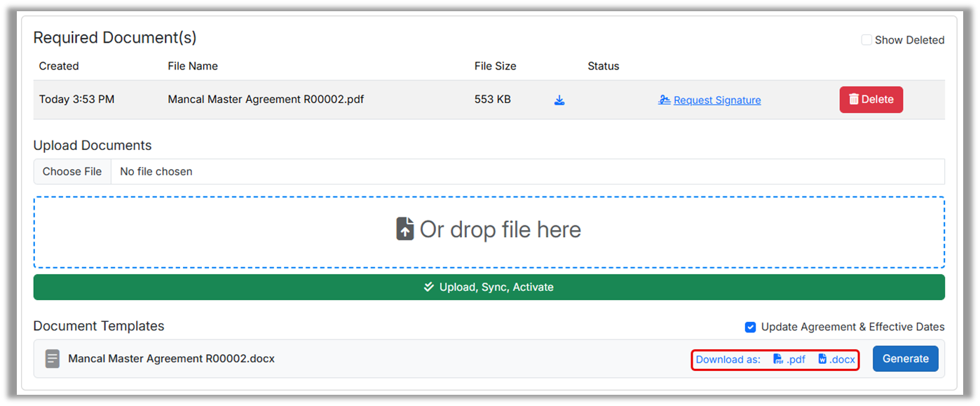Click the Word docx file icon
980x406 pixels.
[823, 359]
